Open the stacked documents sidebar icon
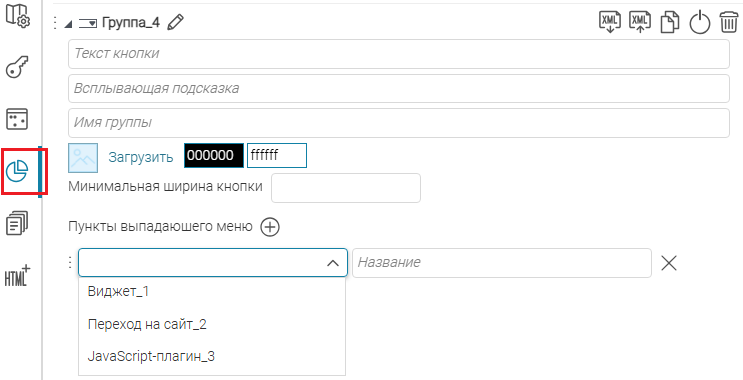This screenshot has height=380, width=743. (x=17, y=223)
